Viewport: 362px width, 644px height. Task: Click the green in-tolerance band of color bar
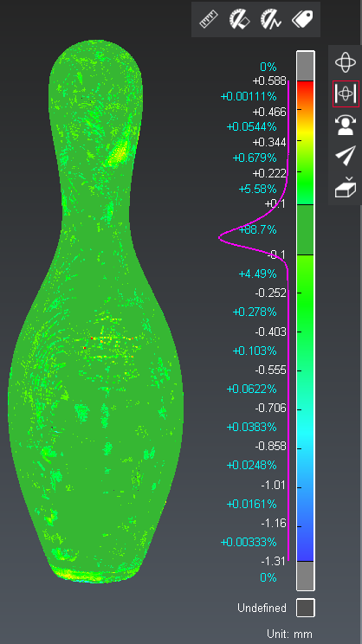tap(306, 229)
